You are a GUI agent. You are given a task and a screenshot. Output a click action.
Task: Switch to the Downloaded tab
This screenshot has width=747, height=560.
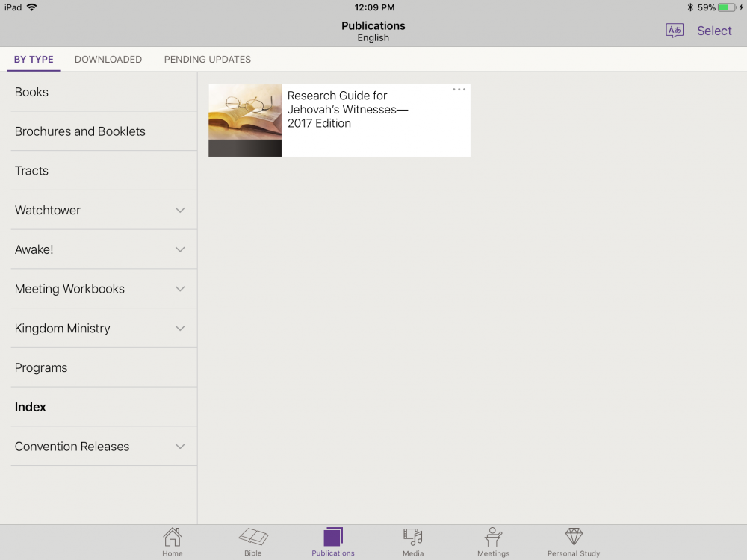click(x=108, y=60)
